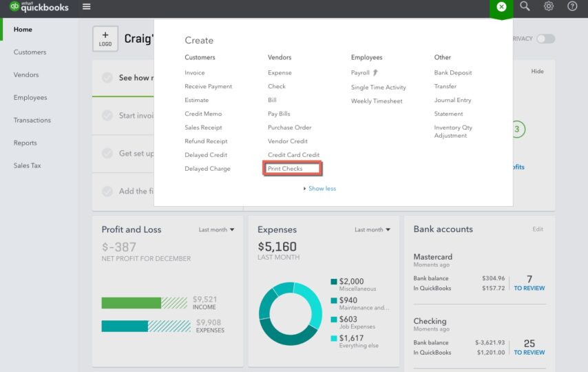Create a Credit Memo
This screenshot has width=588, height=372.
tap(203, 114)
